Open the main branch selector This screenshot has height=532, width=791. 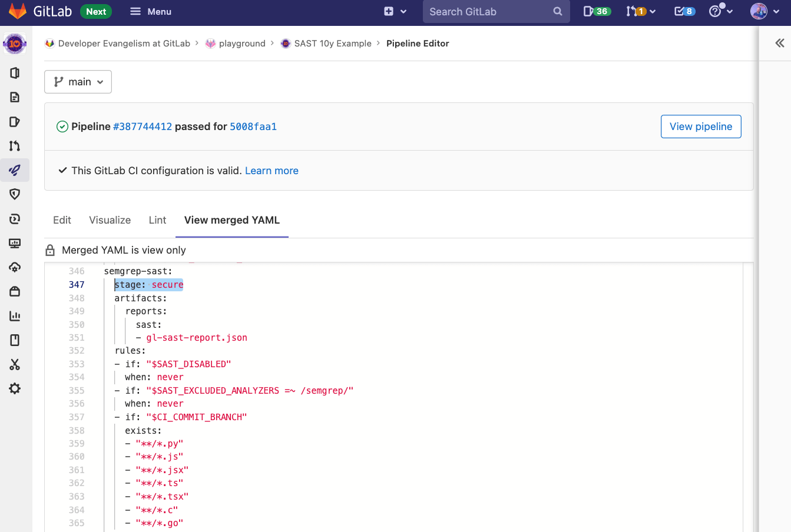(78, 81)
